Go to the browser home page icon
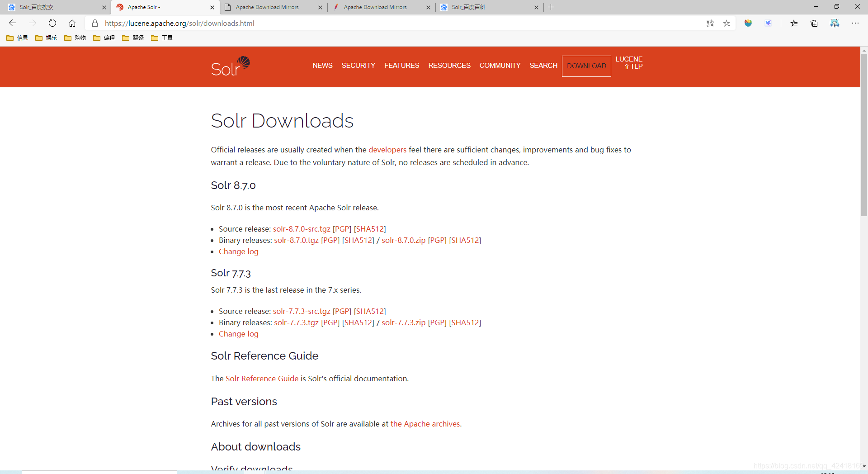 (x=72, y=23)
